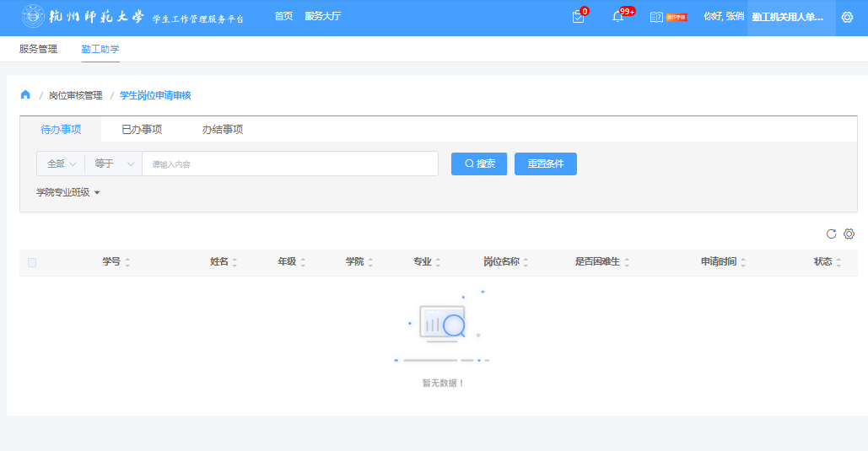Go to 首页 in top navigation
The height and width of the screenshot is (451, 868).
click(x=284, y=17)
